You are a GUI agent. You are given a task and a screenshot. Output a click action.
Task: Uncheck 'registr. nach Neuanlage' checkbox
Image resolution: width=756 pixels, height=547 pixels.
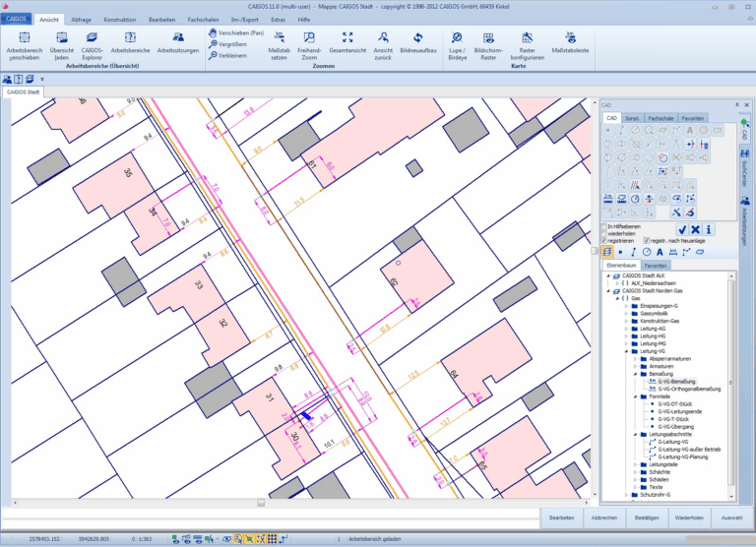[646, 240]
